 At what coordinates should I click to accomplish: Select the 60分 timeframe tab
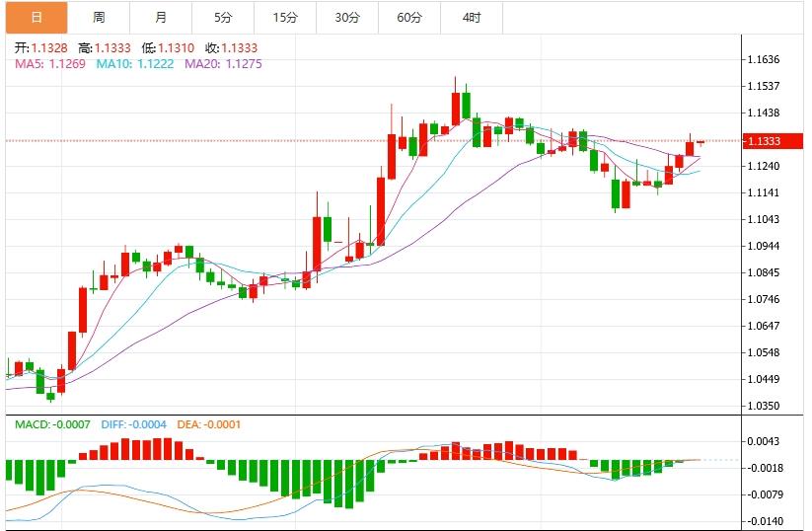tap(409, 18)
